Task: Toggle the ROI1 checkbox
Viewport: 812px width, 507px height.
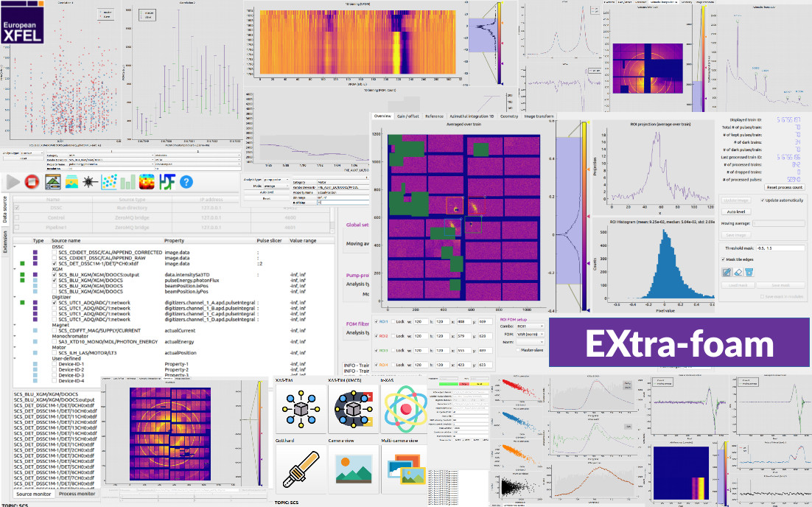Action: pyautogui.click(x=376, y=321)
